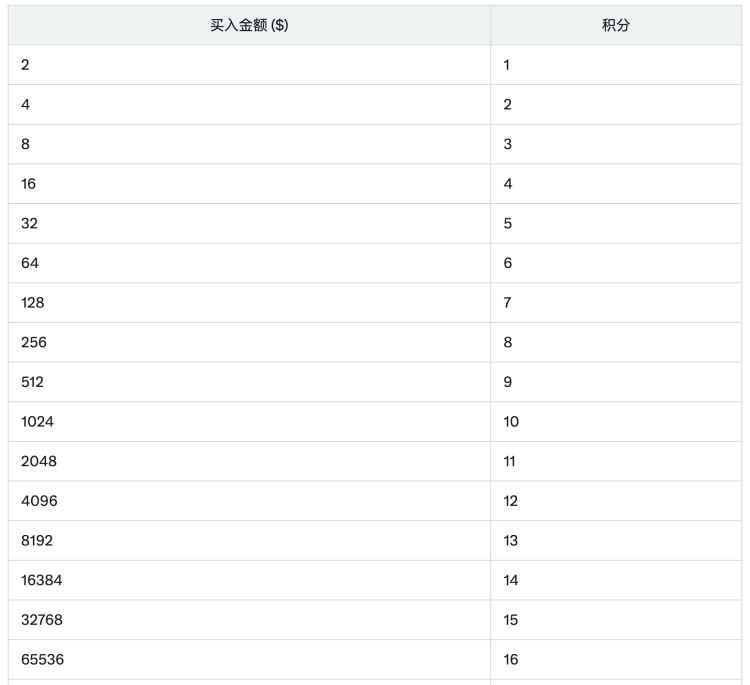The width and height of the screenshot is (750, 685).
Task: Select the buy-in amount cell 32
Action: click(249, 224)
